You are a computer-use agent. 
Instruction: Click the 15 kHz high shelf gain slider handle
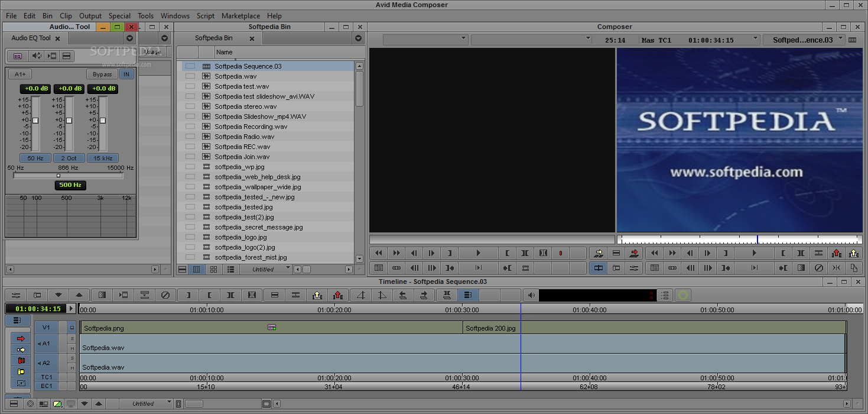(103, 120)
